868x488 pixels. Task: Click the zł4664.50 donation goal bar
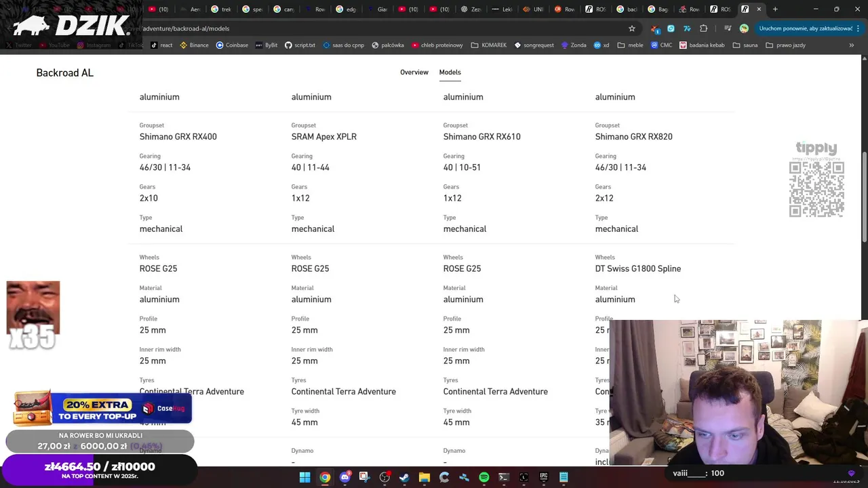tap(100, 470)
